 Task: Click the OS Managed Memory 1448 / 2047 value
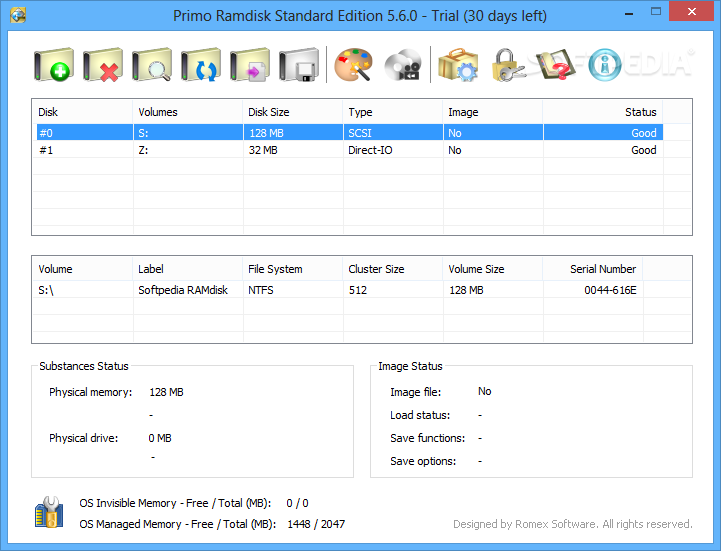316,524
